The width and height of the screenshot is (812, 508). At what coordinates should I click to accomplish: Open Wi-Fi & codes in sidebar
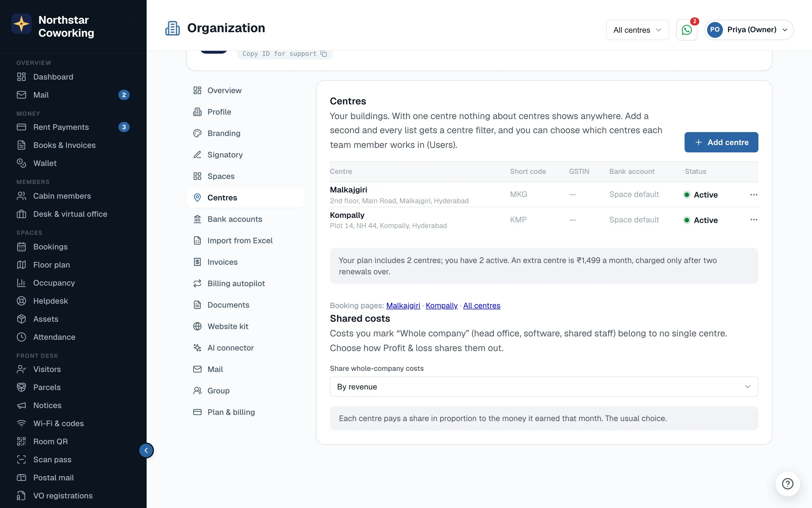73,423
